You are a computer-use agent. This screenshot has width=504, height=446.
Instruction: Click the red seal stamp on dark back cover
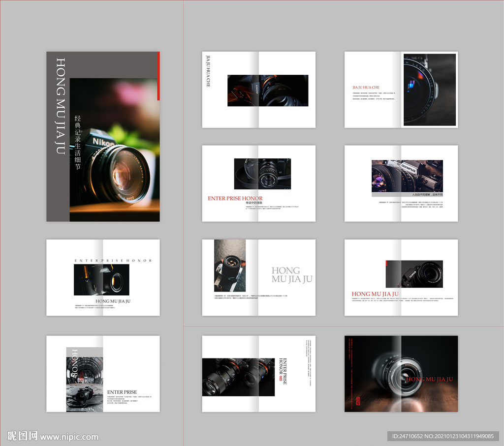tap(358, 400)
